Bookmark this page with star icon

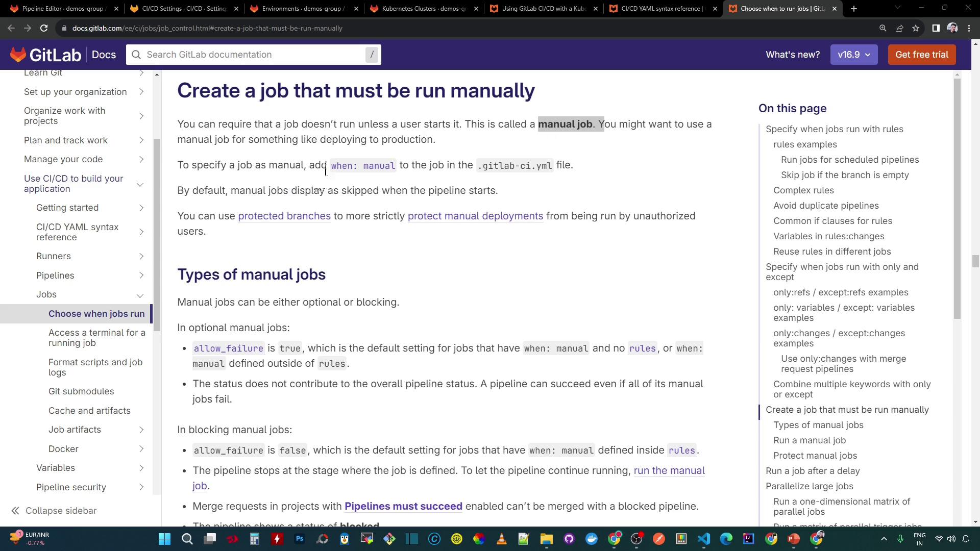[916, 28]
